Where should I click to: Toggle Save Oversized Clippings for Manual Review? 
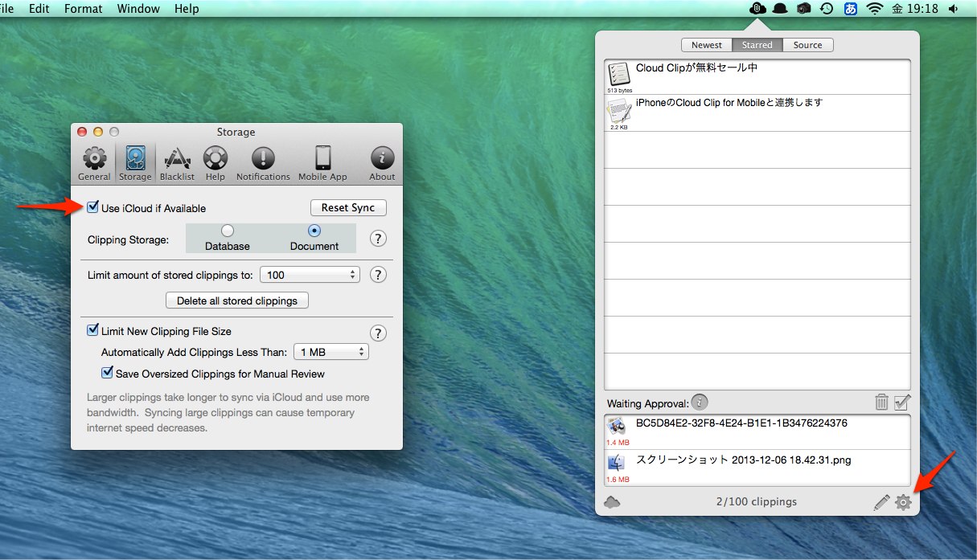pyautogui.click(x=107, y=373)
